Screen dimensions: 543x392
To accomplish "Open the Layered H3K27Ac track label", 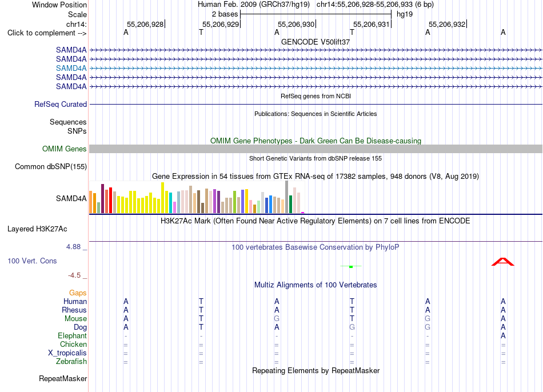I will (37, 229).
